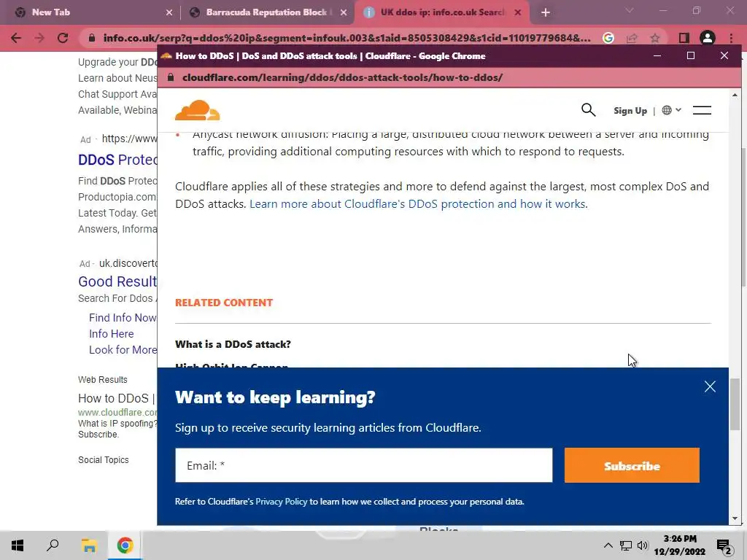Click the Cloudflare cloud logo
This screenshot has height=560, width=747.
tap(197, 111)
